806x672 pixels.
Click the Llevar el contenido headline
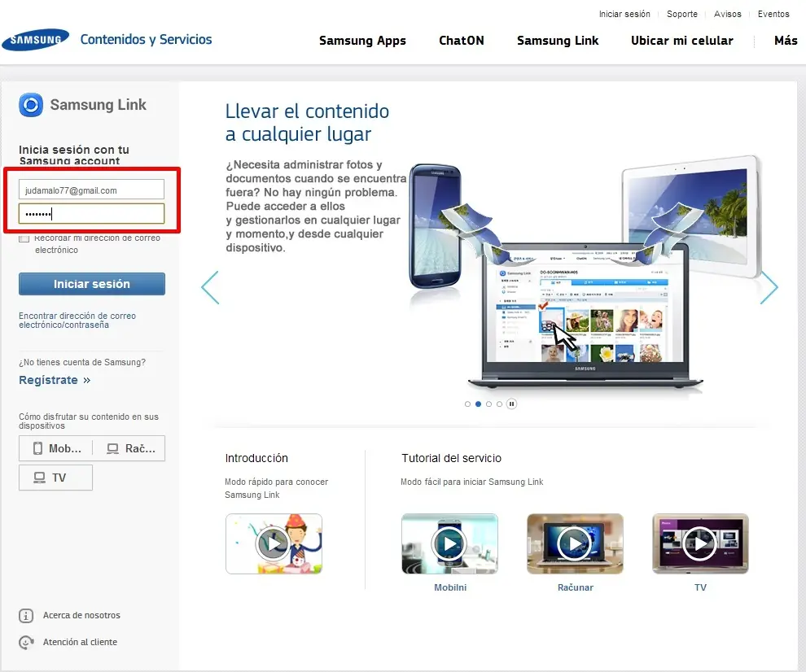[x=308, y=123]
